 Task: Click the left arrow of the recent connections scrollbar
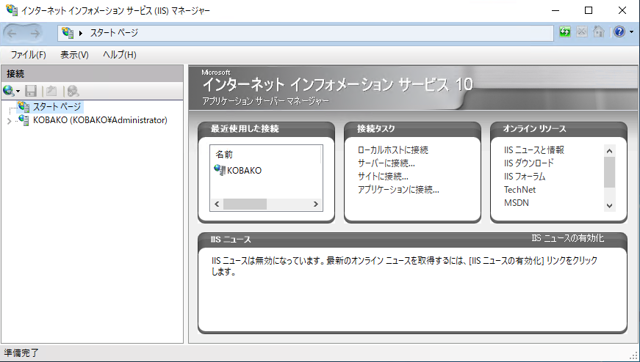click(x=217, y=204)
